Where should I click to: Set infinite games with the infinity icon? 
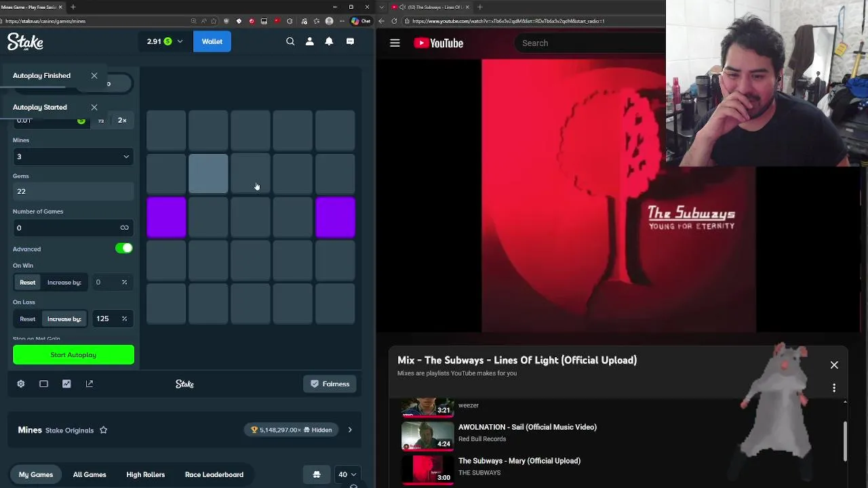(124, 228)
